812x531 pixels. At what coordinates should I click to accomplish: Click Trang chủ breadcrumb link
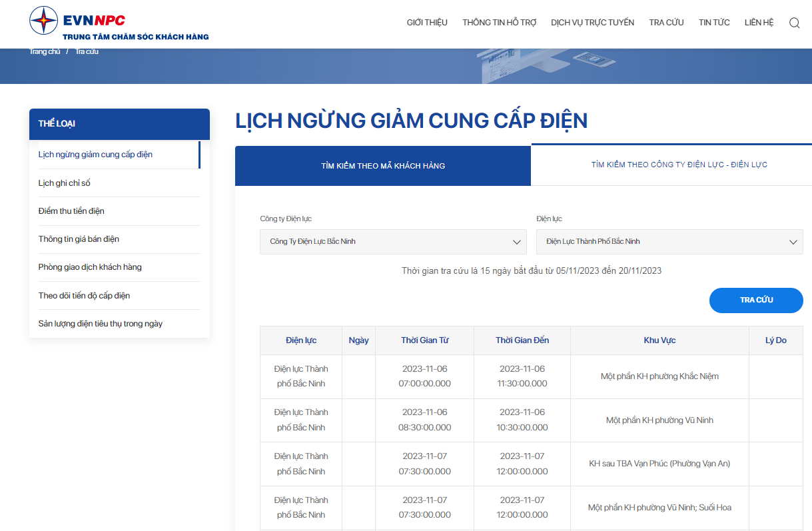(45, 51)
